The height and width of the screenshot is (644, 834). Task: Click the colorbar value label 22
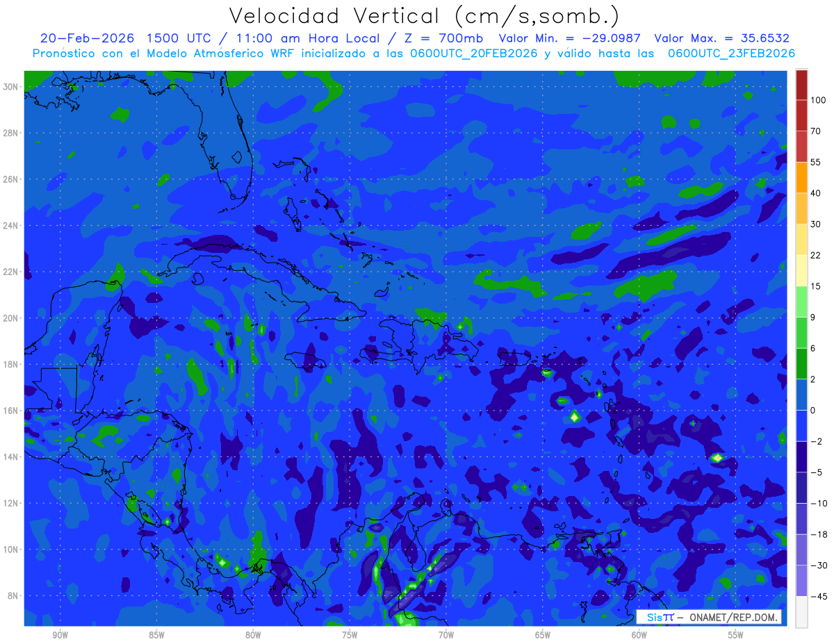point(816,255)
